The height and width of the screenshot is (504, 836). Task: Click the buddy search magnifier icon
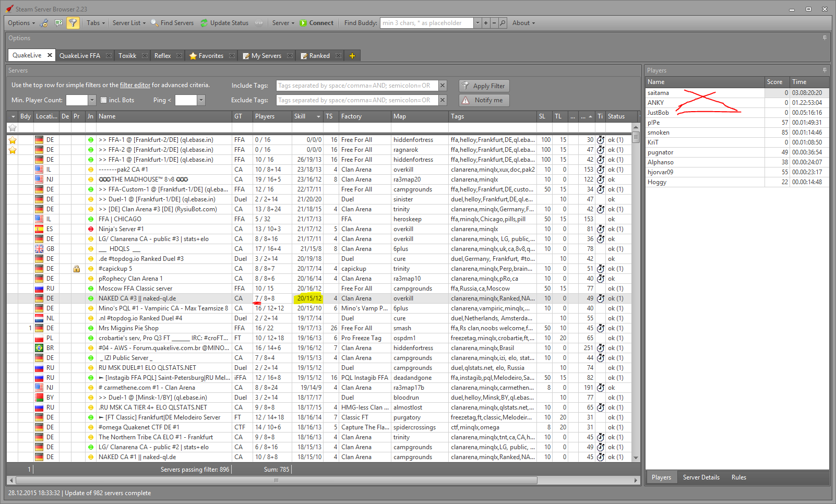pyautogui.click(x=503, y=23)
